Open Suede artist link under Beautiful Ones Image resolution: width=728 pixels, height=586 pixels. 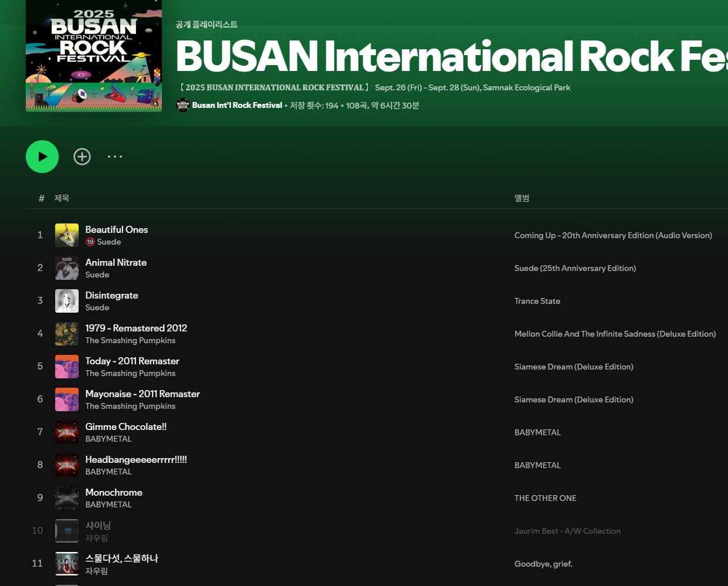[x=109, y=242]
